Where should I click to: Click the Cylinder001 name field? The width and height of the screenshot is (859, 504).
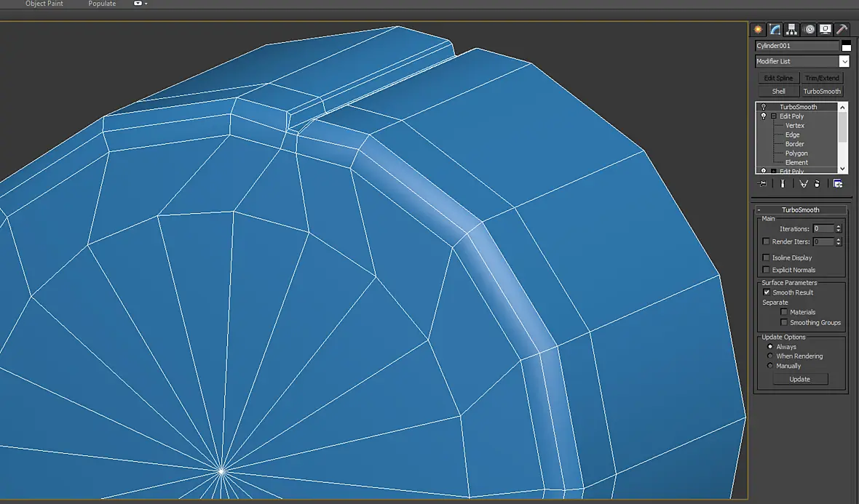point(796,46)
